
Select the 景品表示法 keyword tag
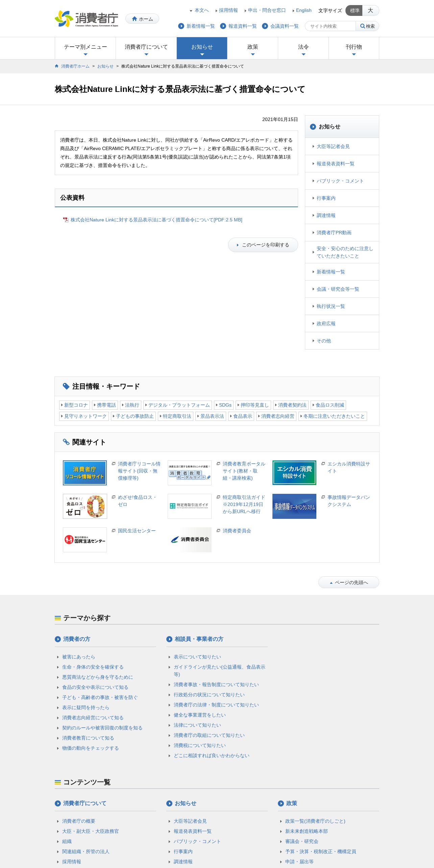tap(211, 416)
